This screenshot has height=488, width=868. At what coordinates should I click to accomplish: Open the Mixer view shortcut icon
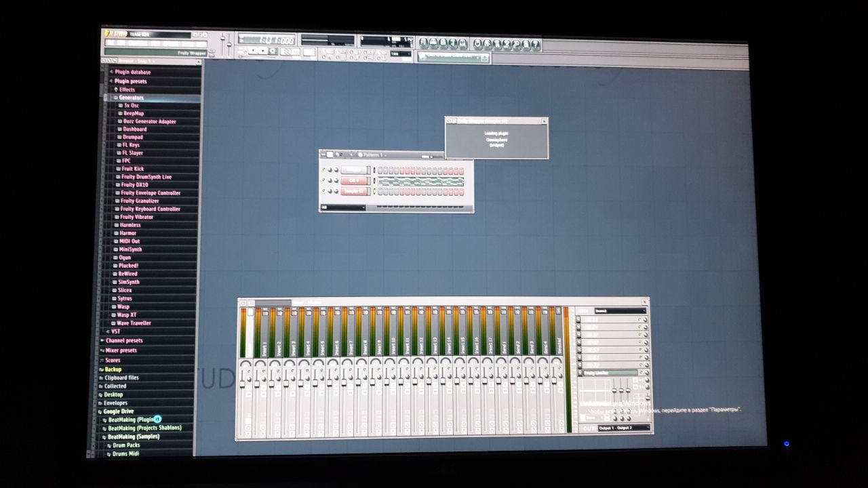click(463, 43)
